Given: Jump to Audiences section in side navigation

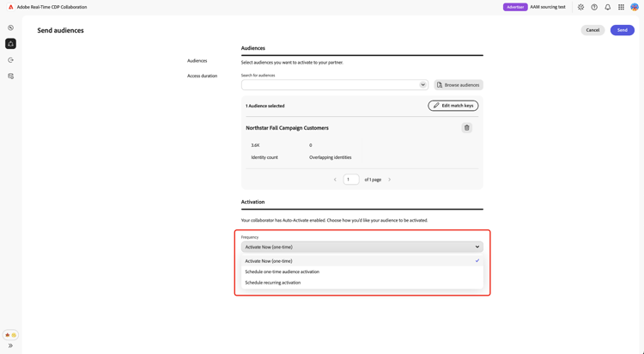Looking at the screenshot, I should [197, 61].
